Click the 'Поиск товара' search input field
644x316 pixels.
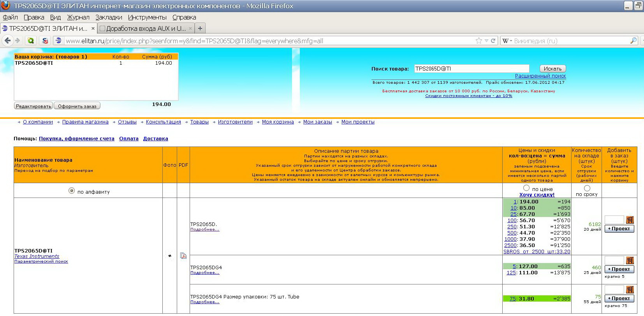coord(471,69)
